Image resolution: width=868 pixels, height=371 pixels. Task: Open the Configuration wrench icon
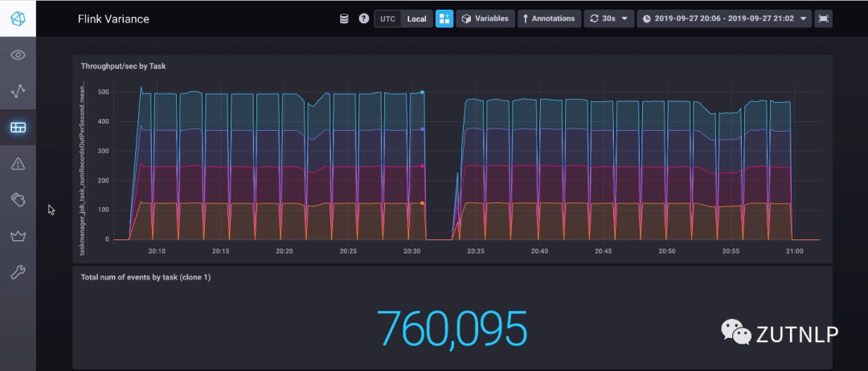(18, 272)
